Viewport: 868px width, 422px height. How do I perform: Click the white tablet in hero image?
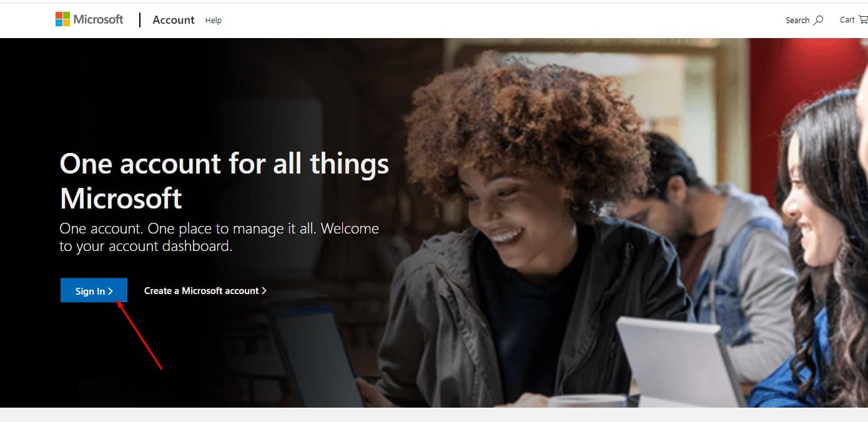681,362
